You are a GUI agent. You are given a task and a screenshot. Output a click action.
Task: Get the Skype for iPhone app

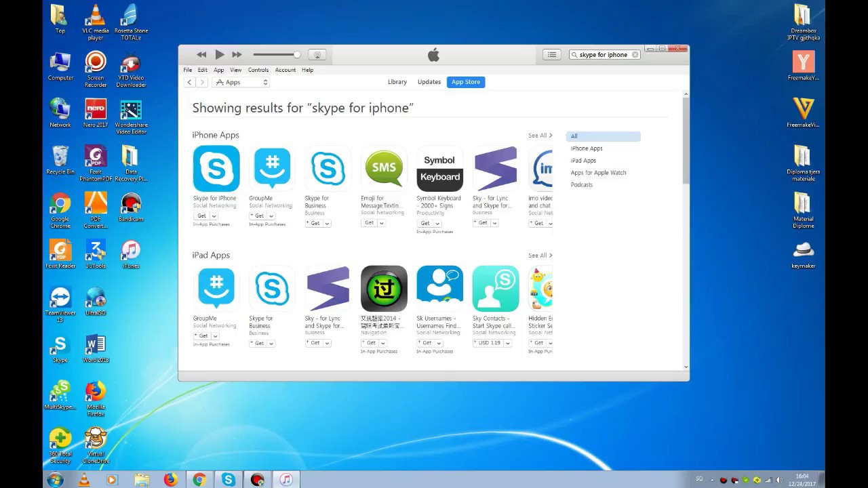201,216
